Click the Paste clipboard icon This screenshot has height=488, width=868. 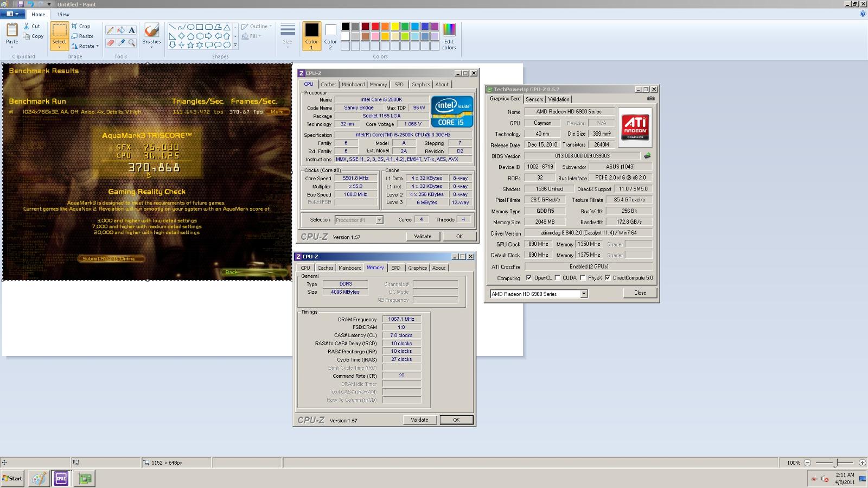(x=12, y=30)
